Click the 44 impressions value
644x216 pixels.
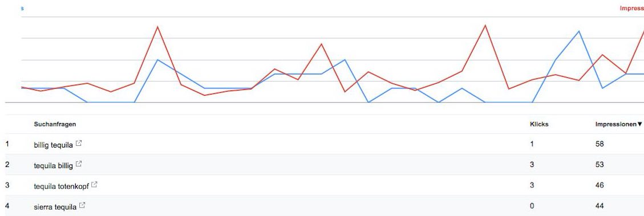600,206
